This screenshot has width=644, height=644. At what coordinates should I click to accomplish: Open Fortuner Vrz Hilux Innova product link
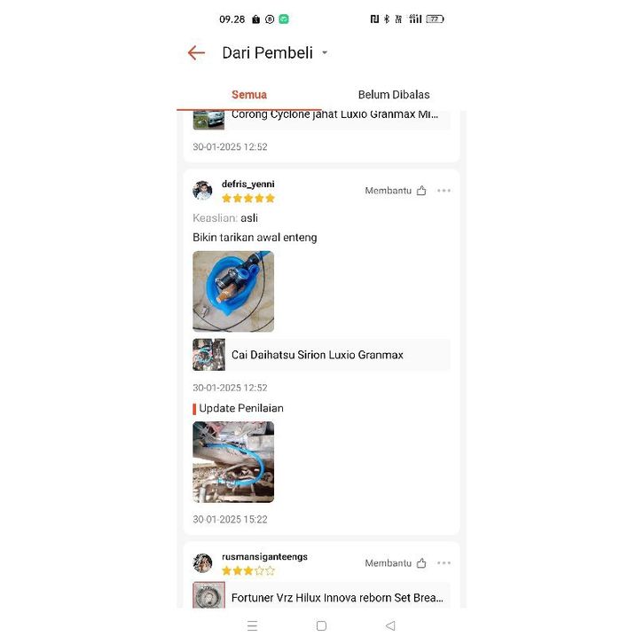click(321, 595)
